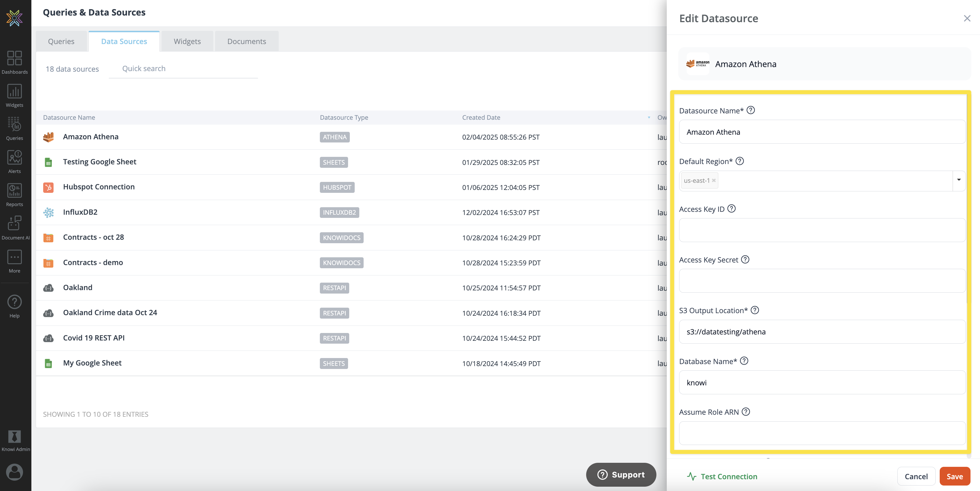Click Access Key Secret help icon
Image resolution: width=980 pixels, height=491 pixels.
tap(745, 260)
